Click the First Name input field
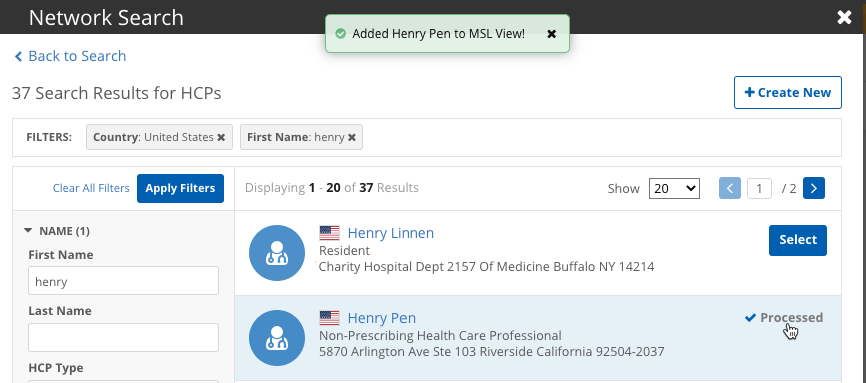This screenshot has width=866, height=383. point(123,281)
